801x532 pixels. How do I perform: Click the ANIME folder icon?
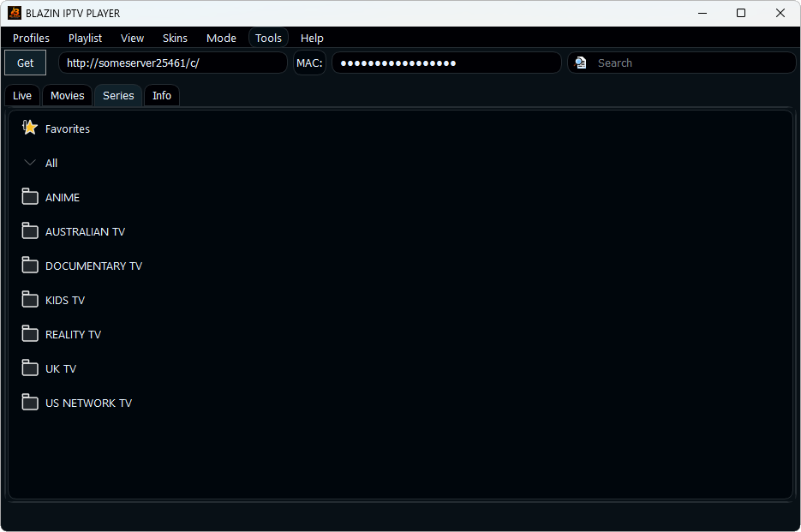(x=30, y=197)
